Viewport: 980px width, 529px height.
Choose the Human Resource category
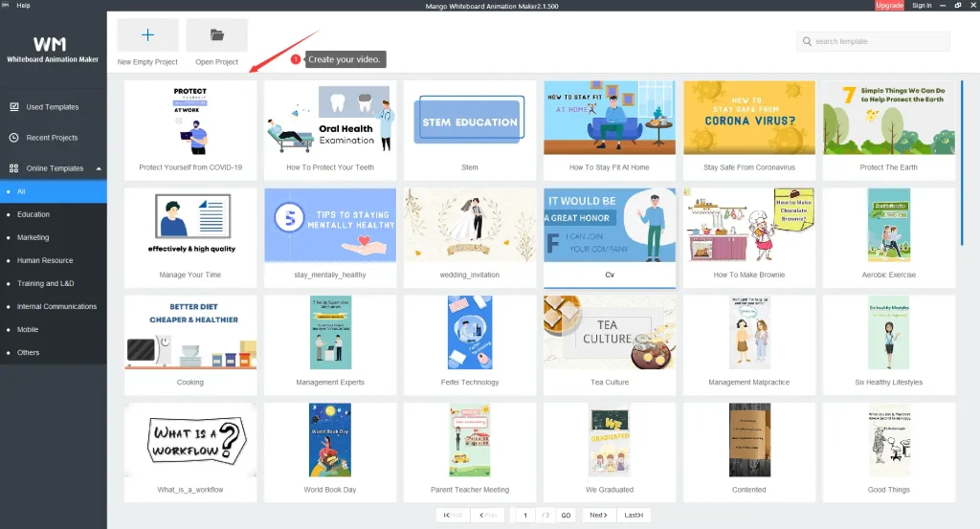[x=45, y=260]
